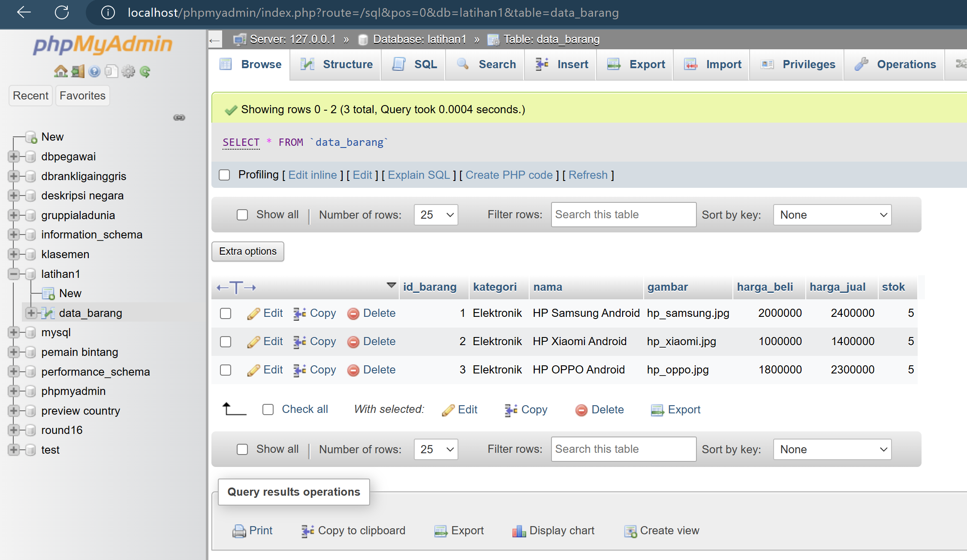Enable the Profiling checkbox
This screenshot has width=967, height=560.
click(224, 175)
